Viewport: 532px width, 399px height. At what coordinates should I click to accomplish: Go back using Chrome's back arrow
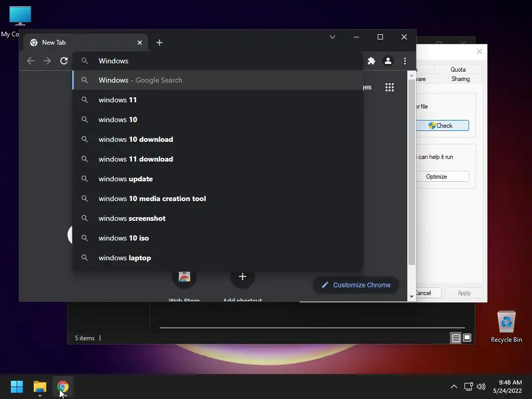(31, 61)
